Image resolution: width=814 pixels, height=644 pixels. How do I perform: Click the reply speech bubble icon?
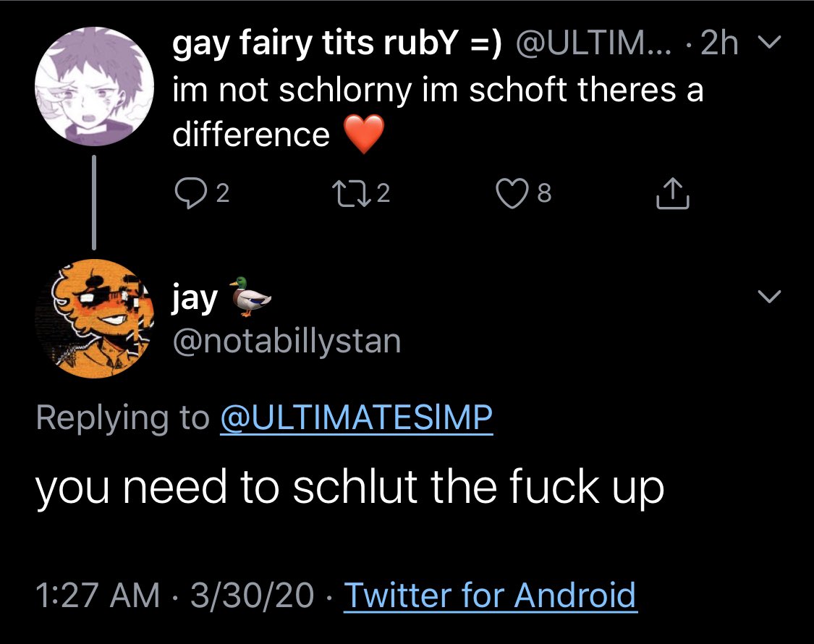190,193
